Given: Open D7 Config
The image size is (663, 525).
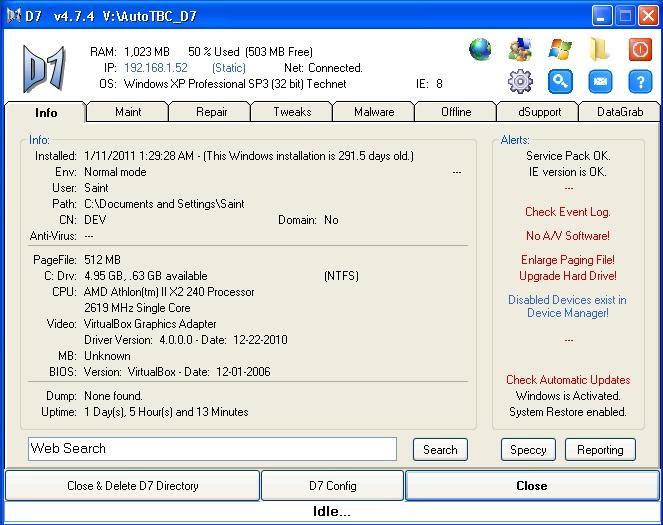Looking at the screenshot, I should (332, 486).
